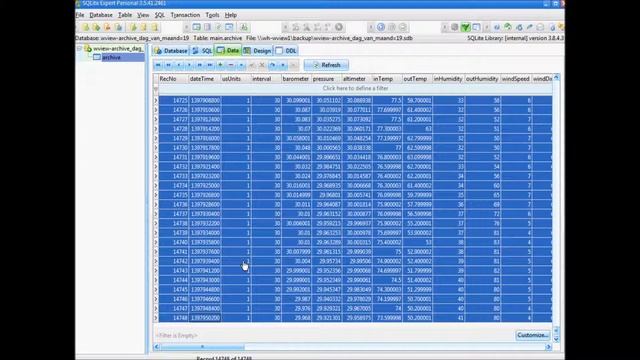The height and width of the screenshot is (360, 640).
Task: Click the pressure column header
Action: (x=327, y=79)
